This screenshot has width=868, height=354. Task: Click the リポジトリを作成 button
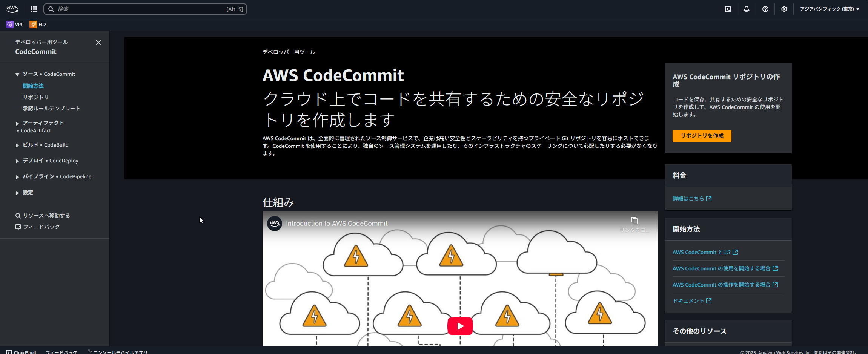coord(702,135)
